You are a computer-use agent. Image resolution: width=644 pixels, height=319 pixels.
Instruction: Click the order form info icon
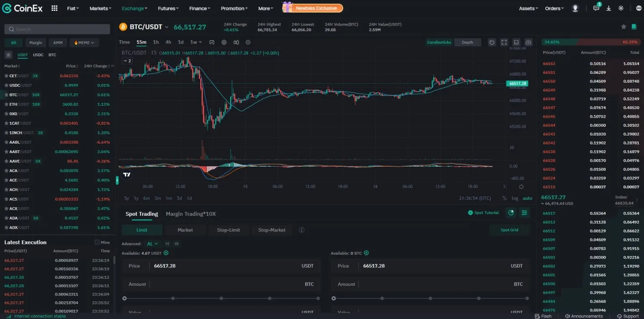[x=301, y=230]
